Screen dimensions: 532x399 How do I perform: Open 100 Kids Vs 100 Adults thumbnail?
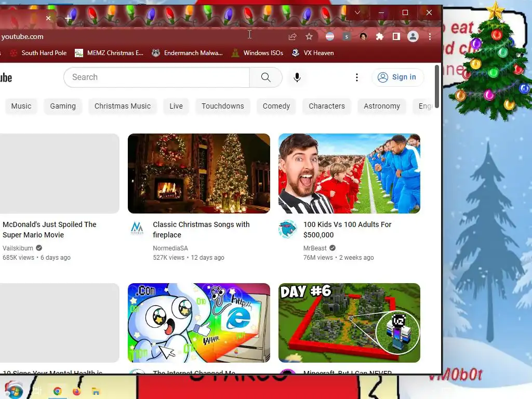tap(349, 174)
